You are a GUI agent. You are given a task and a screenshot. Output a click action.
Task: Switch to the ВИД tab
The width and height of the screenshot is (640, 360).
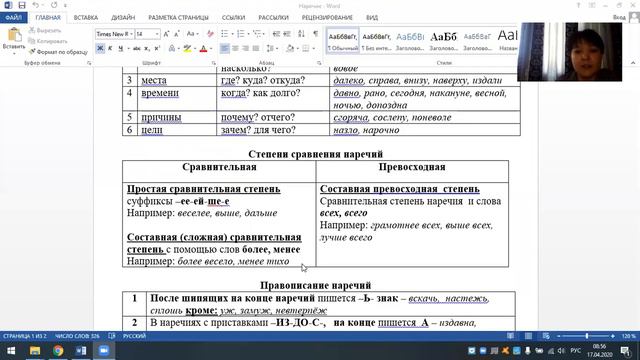click(372, 18)
